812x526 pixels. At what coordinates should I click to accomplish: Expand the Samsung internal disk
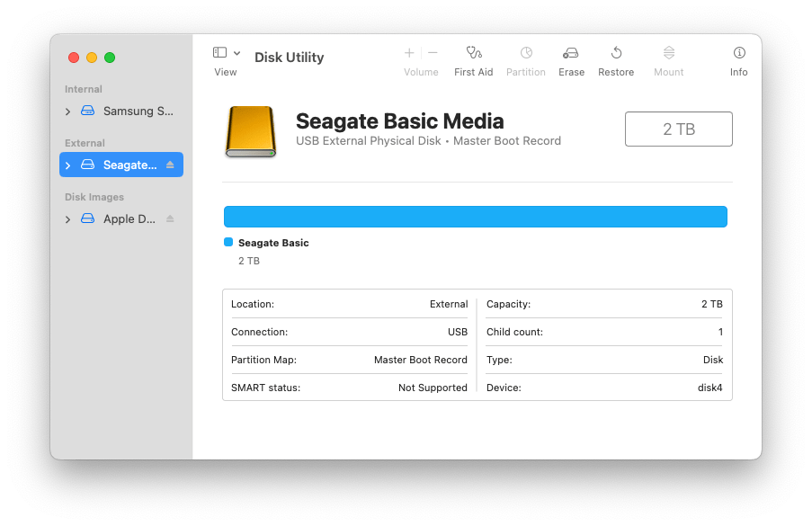coord(68,111)
